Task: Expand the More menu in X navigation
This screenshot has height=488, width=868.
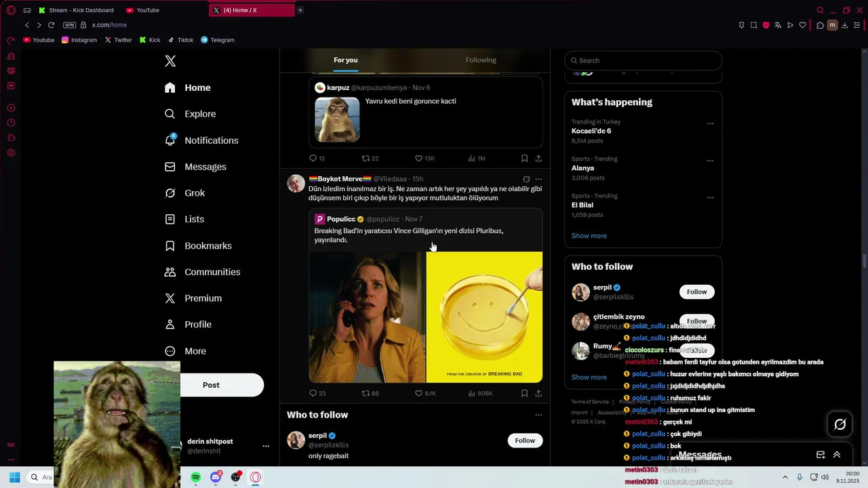Action: click(185, 351)
